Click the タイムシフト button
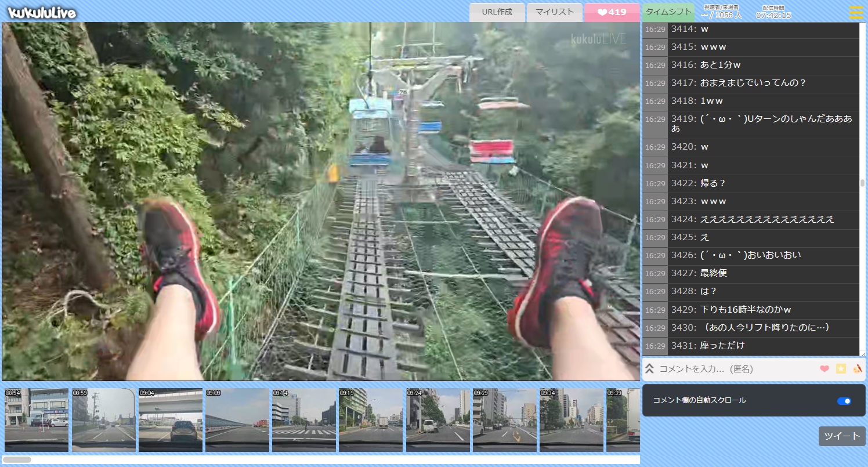868x467 pixels. [668, 12]
